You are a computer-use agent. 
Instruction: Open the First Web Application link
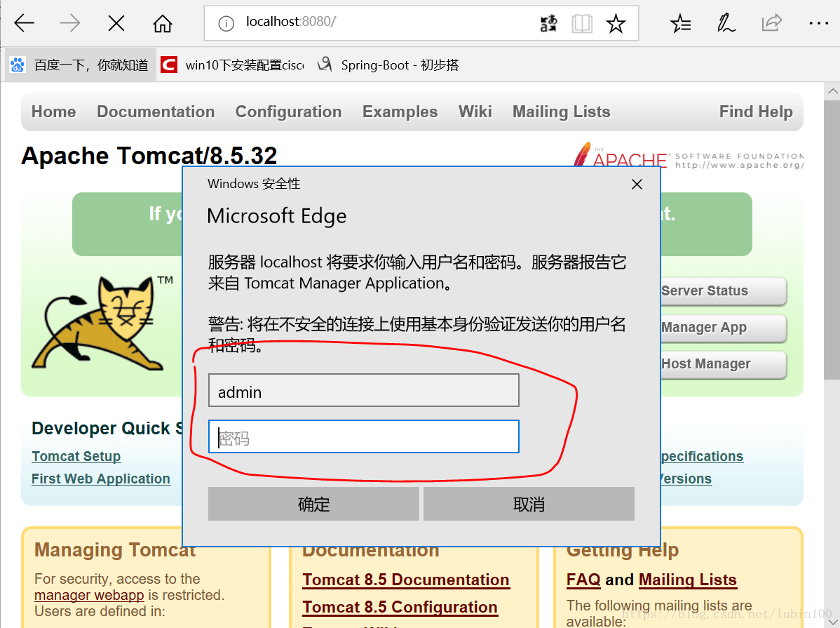coord(101,479)
